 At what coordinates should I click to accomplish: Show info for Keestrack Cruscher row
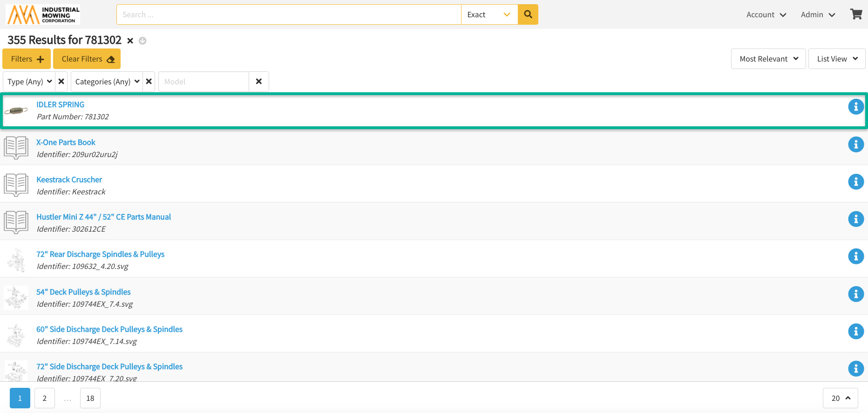click(855, 182)
